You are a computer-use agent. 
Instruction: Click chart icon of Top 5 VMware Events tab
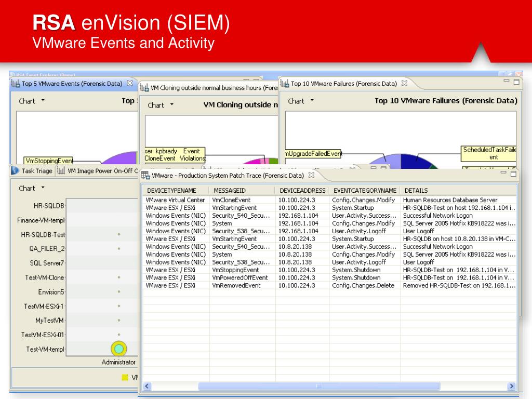(16, 84)
